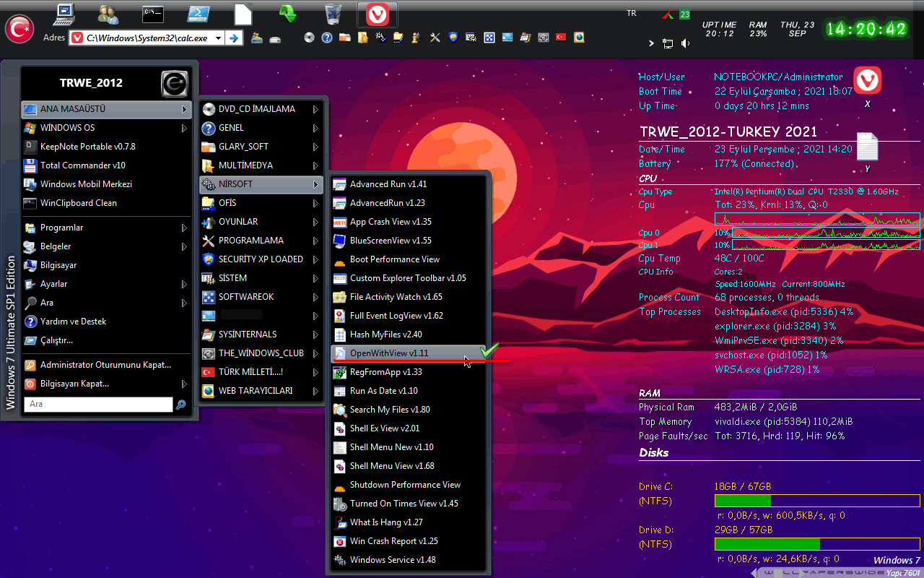
Task: Open the tray network icon
Action: pos(668,43)
